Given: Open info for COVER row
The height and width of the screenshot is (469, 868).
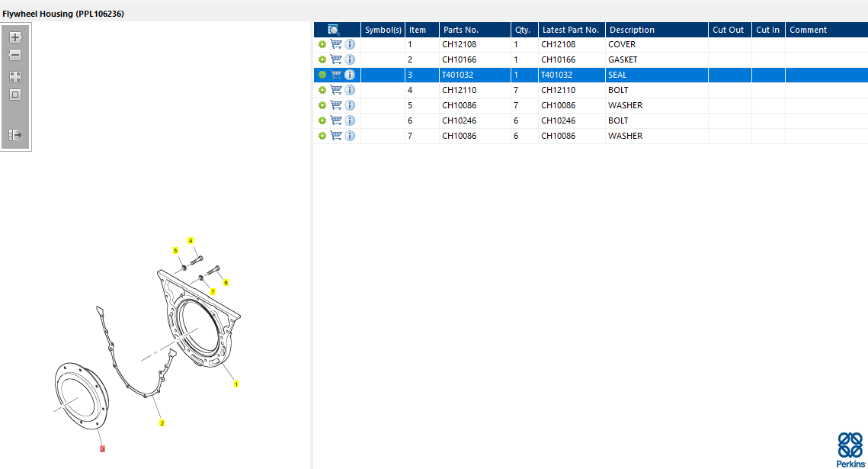Looking at the screenshot, I should (350, 44).
